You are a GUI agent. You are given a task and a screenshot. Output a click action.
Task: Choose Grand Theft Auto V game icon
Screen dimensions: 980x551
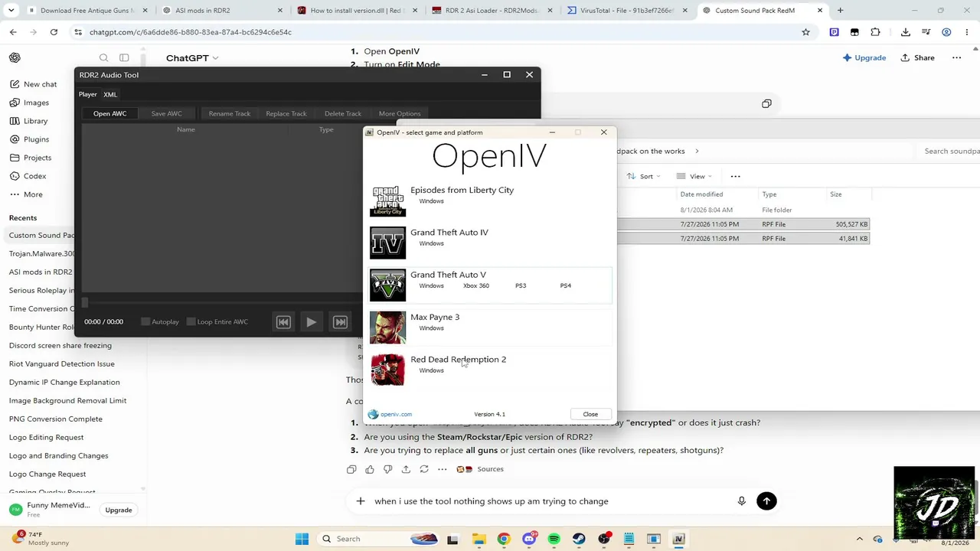(x=387, y=285)
